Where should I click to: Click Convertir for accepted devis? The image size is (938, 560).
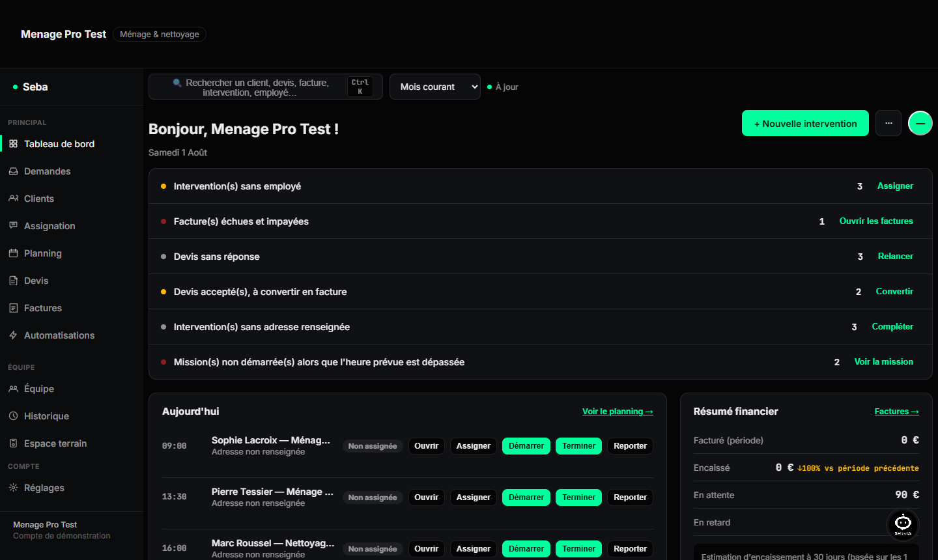(894, 292)
